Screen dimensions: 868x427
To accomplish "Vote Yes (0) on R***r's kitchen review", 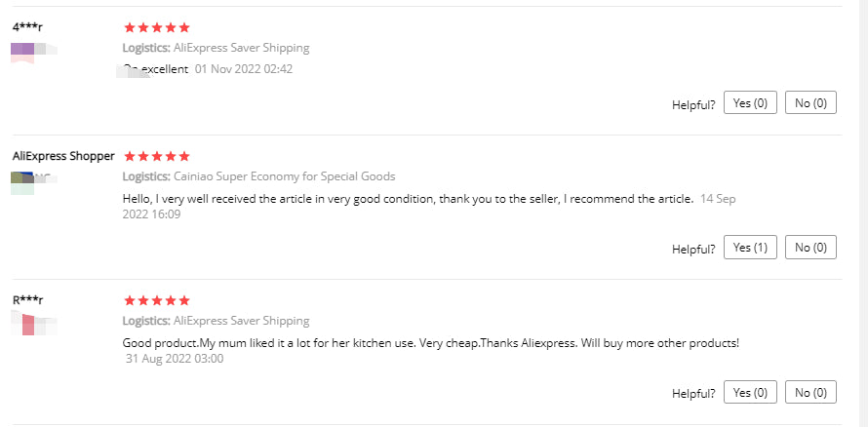I will [750, 392].
